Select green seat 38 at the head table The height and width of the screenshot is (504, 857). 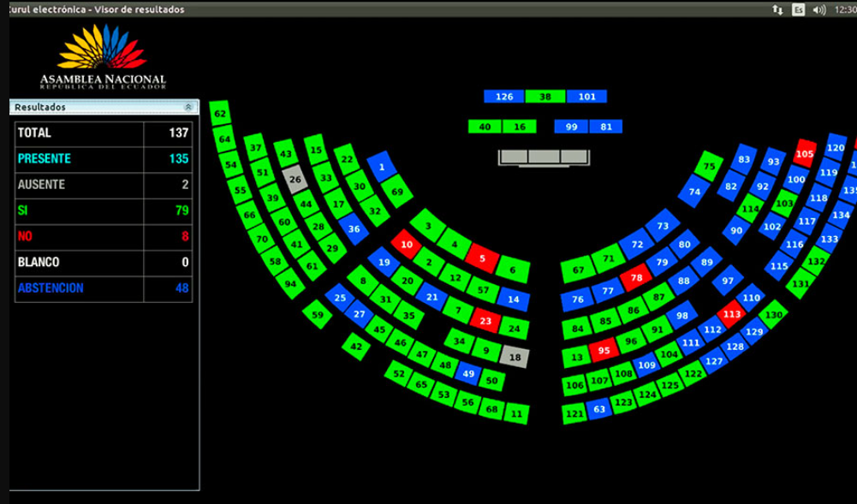545,97
